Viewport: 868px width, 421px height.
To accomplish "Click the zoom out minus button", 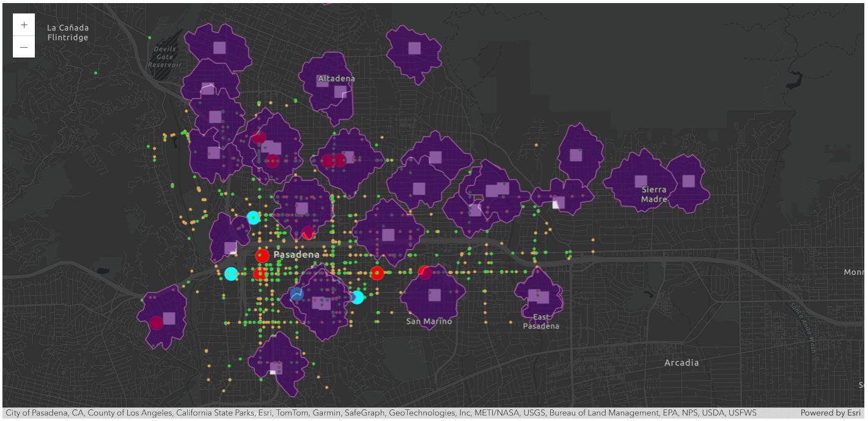I will 24,47.
